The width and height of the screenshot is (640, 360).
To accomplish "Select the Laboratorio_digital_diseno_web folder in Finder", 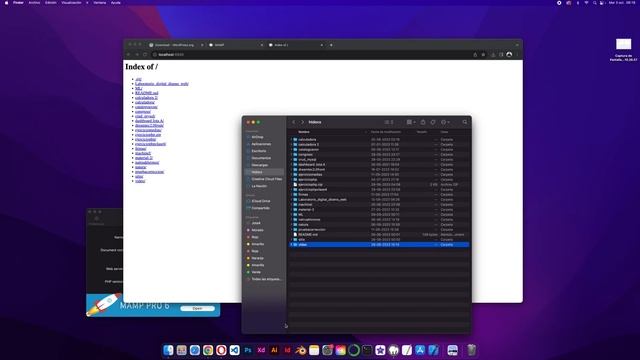I will tap(379, 200).
